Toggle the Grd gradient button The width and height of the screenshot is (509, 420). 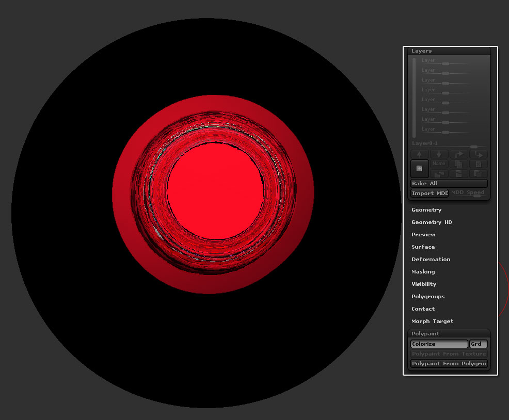click(479, 344)
